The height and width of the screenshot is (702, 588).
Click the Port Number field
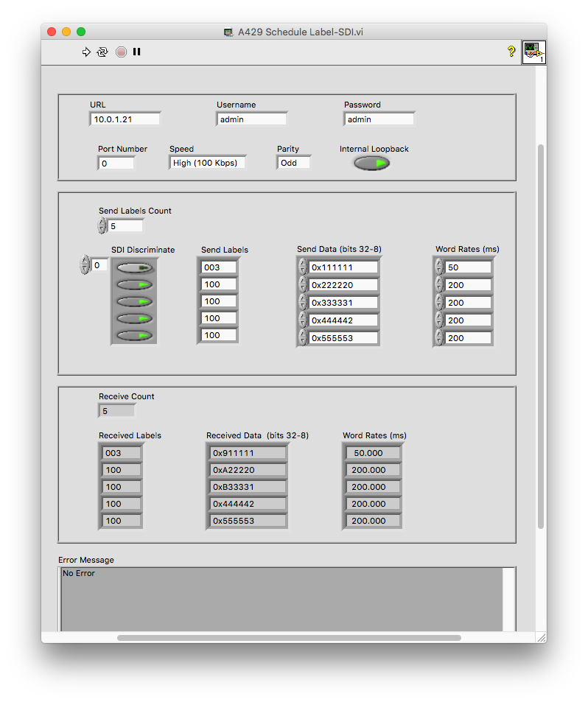point(116,164)
